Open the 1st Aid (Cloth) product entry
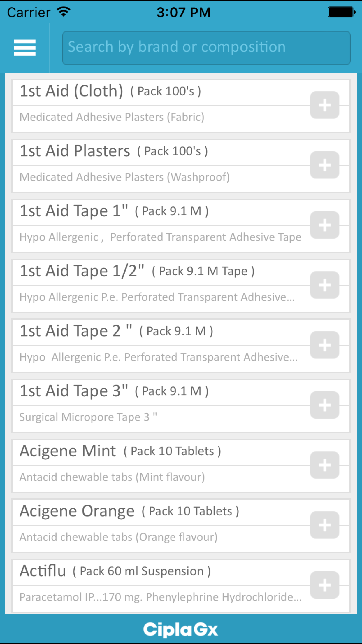 (71, 91)
